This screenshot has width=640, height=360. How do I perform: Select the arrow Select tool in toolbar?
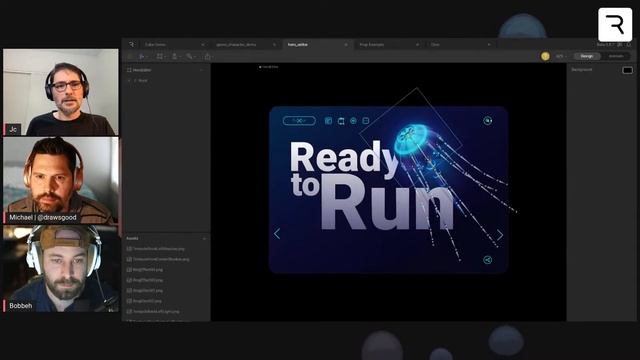point(141,56)
